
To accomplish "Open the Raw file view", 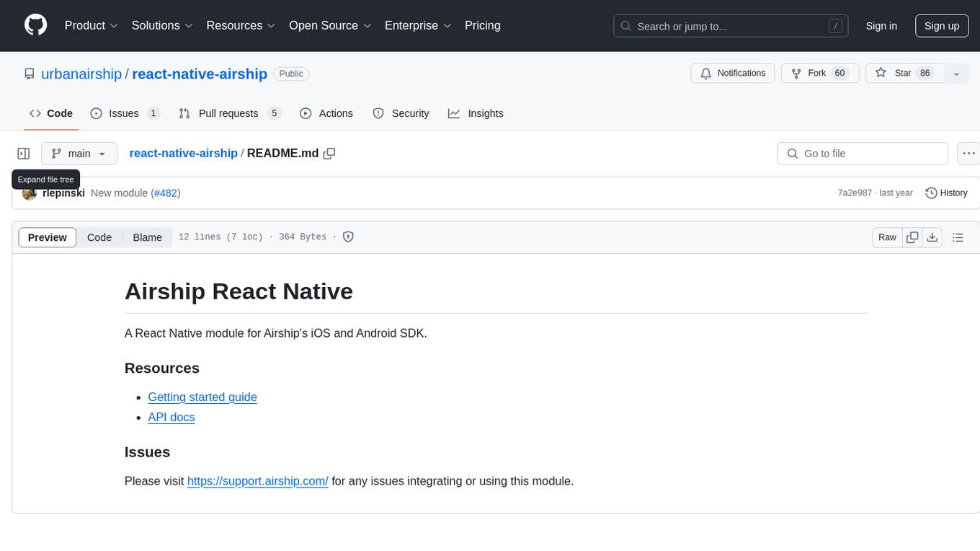I will pos(887,237).
